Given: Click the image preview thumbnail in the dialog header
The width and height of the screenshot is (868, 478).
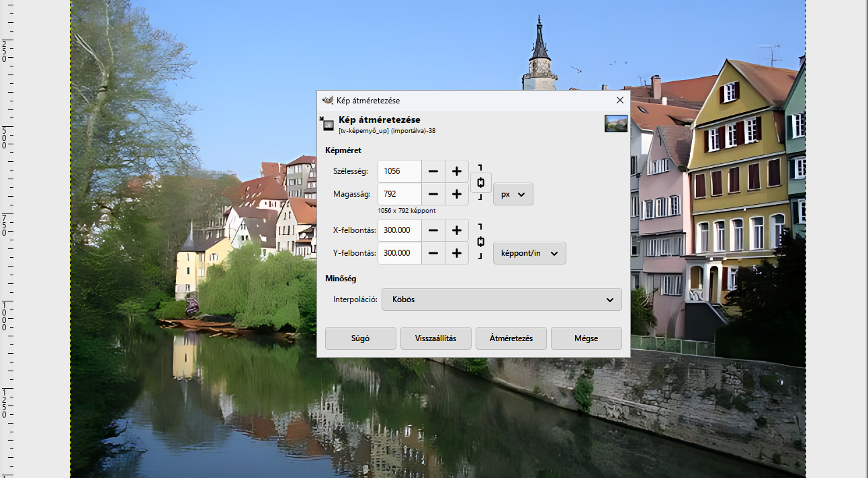Looking at the screenshot, I should 616,124.
